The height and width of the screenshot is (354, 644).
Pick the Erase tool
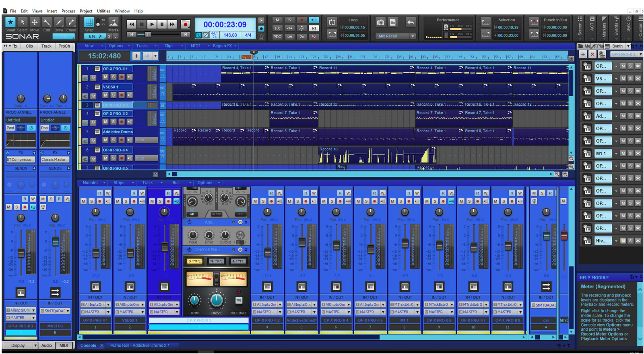tap(71, 23)
